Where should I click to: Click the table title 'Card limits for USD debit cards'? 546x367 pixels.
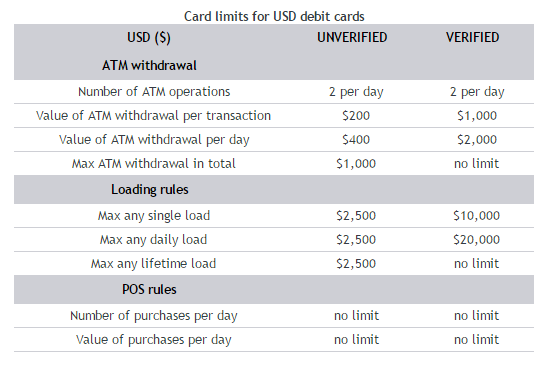[x=274, y=16]
